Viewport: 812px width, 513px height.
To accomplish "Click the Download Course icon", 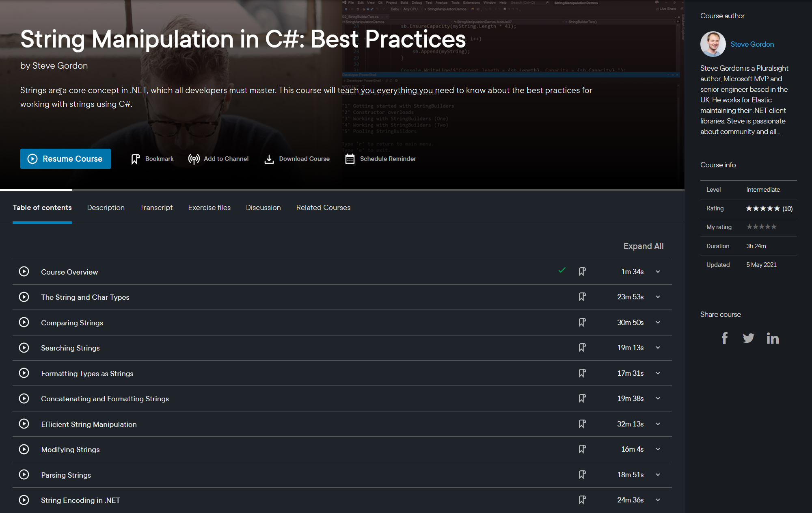I will click(x=269, y=159).
